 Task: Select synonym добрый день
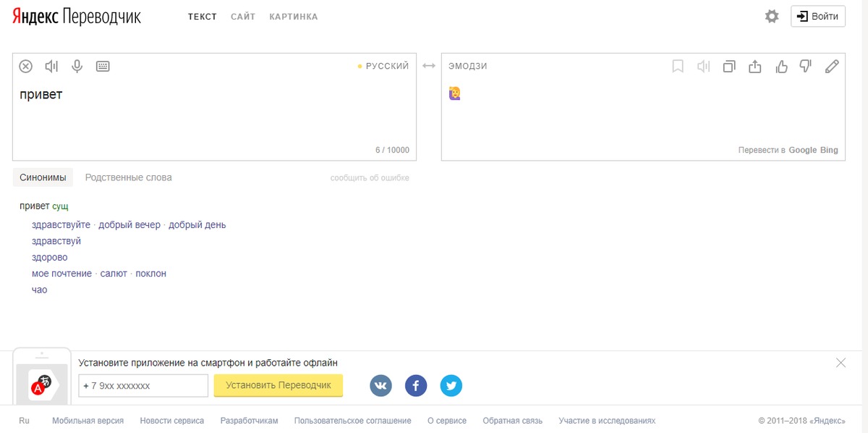pos(197,224)
